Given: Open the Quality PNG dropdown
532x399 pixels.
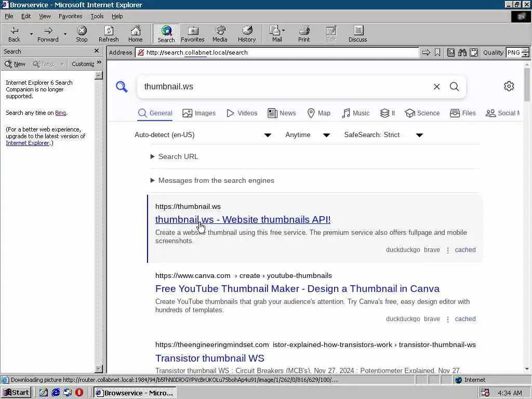Looking at the screenshot, I should [x=525, y=52].
